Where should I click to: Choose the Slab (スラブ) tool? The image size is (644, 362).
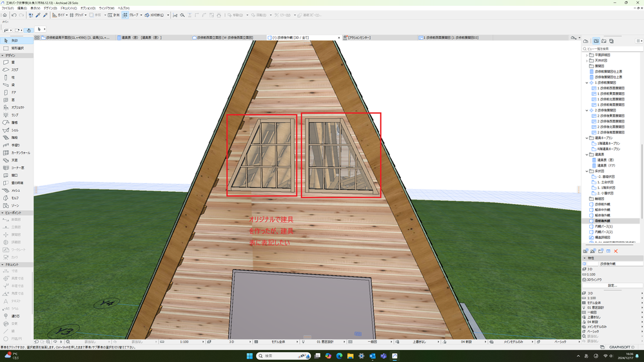16,70
